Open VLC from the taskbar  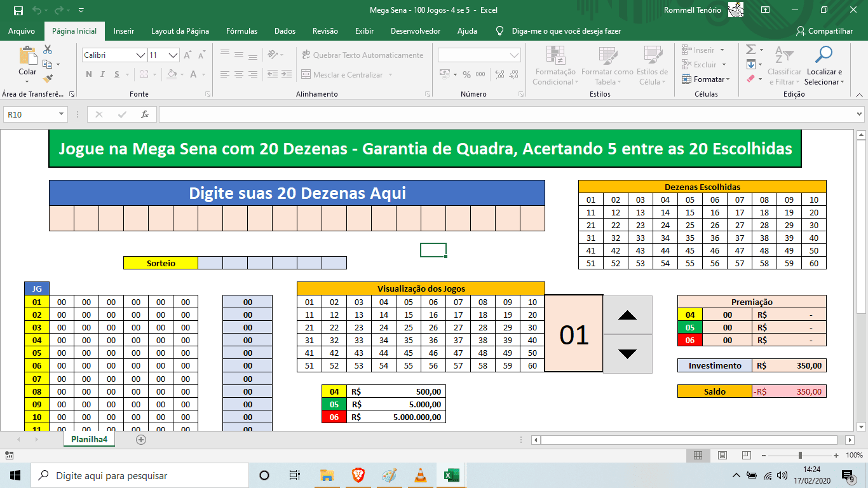(x=420, y=475)
